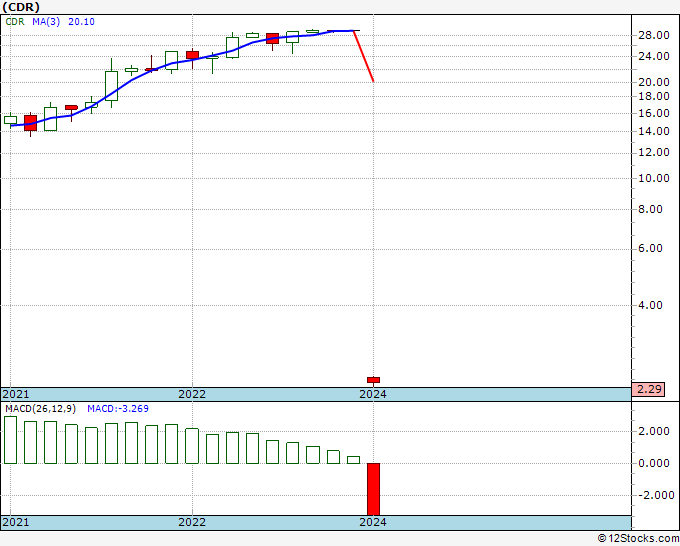Click the current price tag 2.29
Image resolution: width=680 pixels, height=546 pixels.
coord(649,389)
